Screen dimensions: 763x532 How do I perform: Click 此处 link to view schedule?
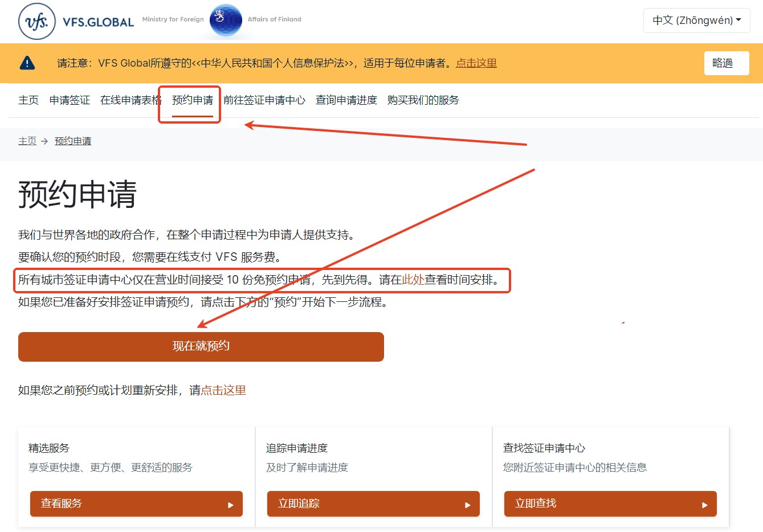(413, 280)
